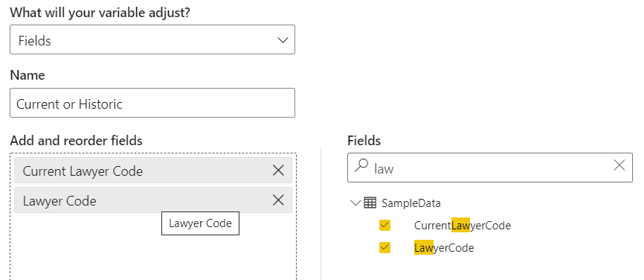Viewport: 644px width, 280px height.
Task: Open the variable adjust Fields dropdown
Action: pyautogui.click(x=152, y=39)
